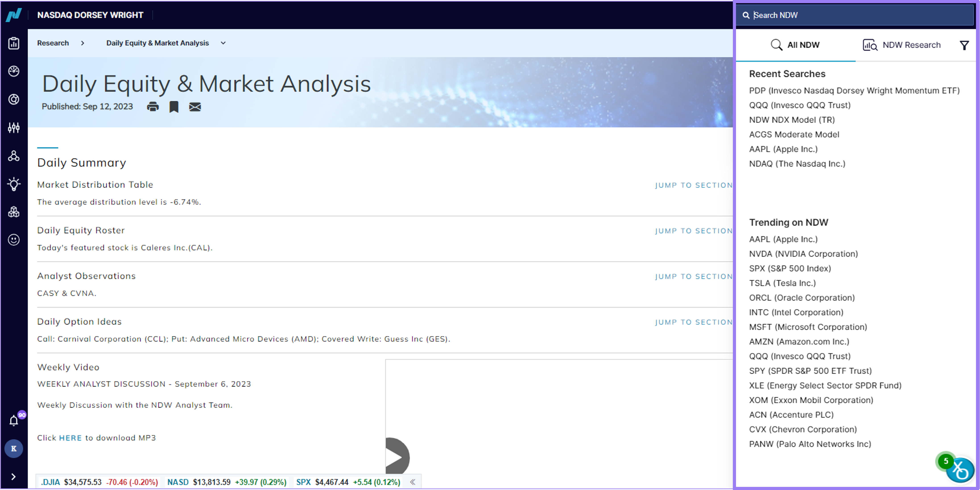The height and width of the screenshot is (490, 980).
Task: Open the stacked cubes sidebar icon
Action: point(14,212)
